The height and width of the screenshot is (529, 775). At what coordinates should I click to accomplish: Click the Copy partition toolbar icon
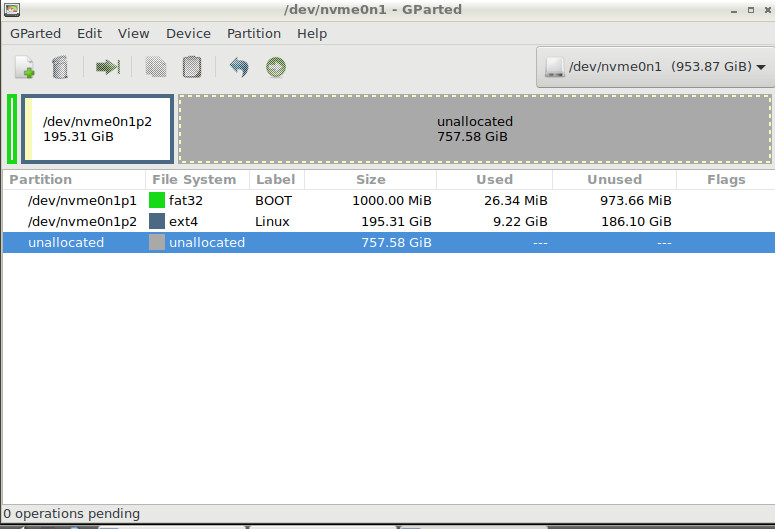point(155,68)
